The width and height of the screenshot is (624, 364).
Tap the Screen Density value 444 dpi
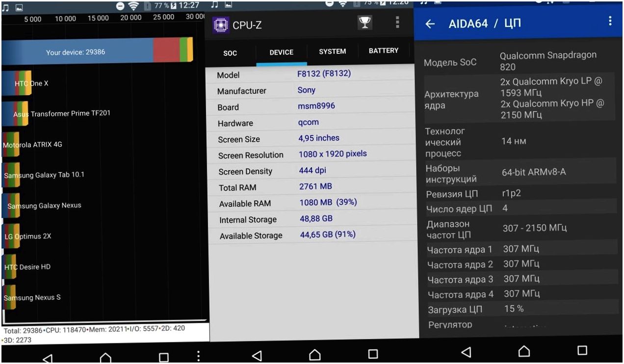[x=312, y=170]
